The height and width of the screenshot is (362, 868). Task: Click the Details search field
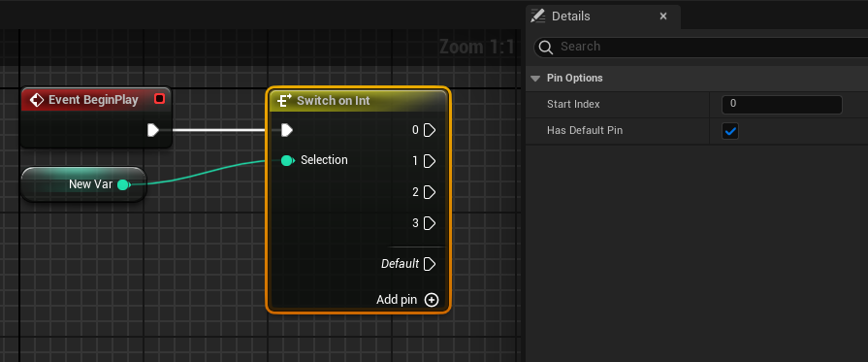[701, 48]
